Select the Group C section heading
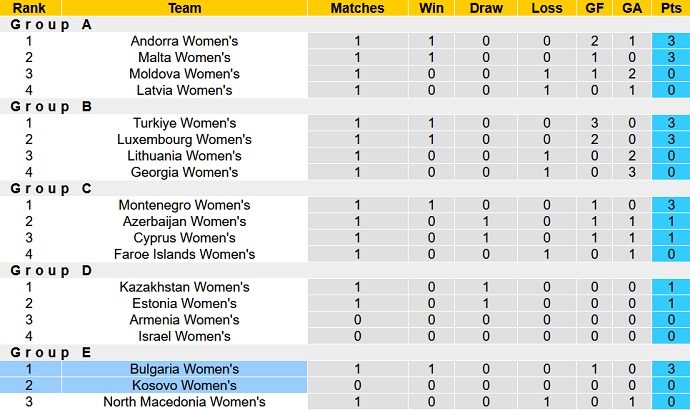This screenshot has height=410, width=690. 51,189
